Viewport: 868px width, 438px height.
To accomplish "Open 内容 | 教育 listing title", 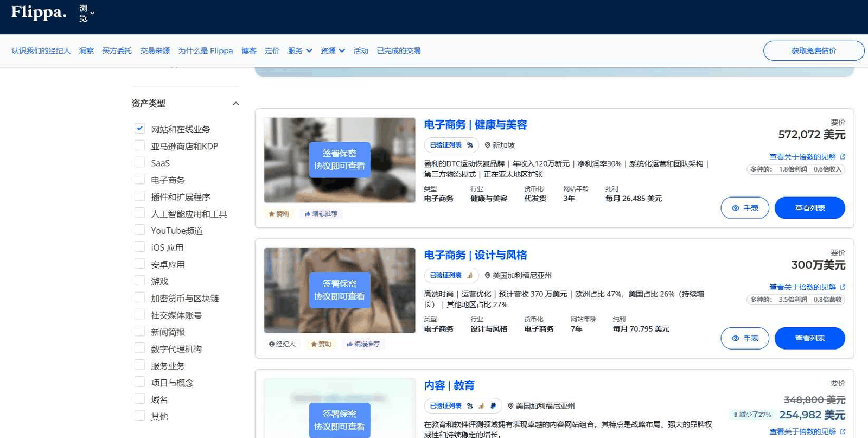I will coord(449,385).
